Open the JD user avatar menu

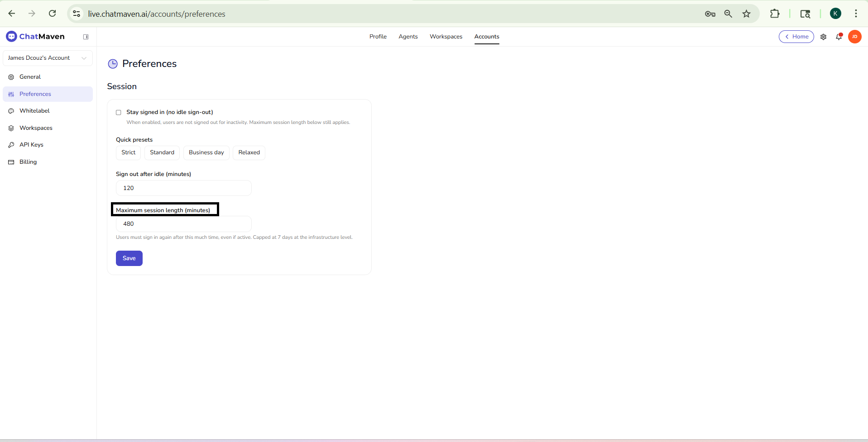coord(854,37)
